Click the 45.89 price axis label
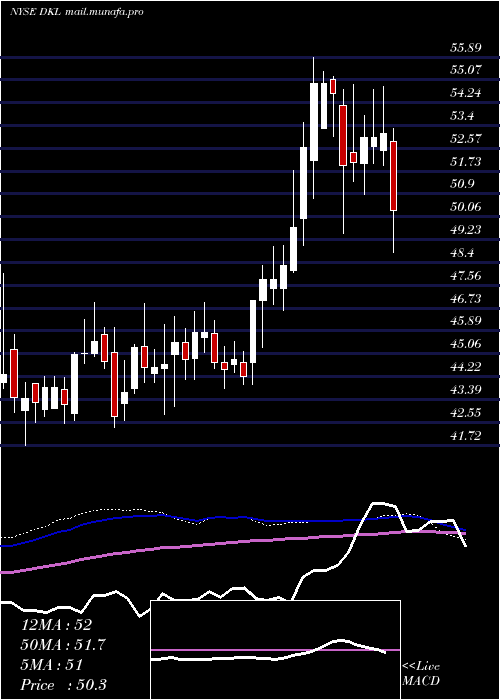Screen dimensions: 500x700 point(466,321)
